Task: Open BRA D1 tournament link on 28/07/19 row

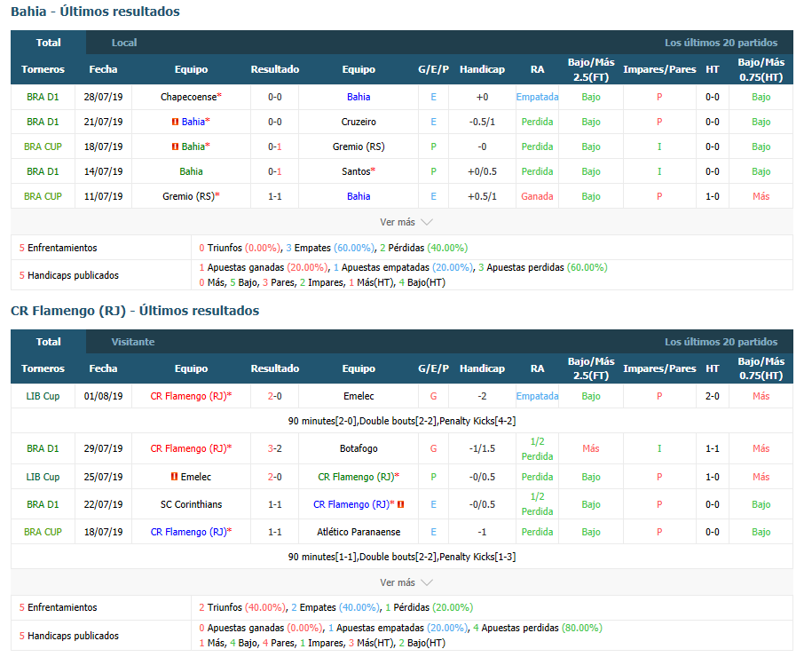Action: tap(43, 97)
